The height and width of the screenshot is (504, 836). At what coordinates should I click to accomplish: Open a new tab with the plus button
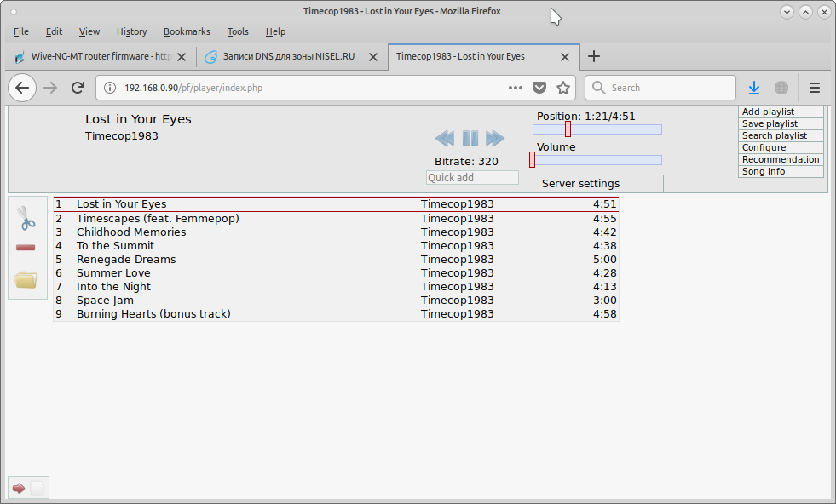tap(594, 56)
